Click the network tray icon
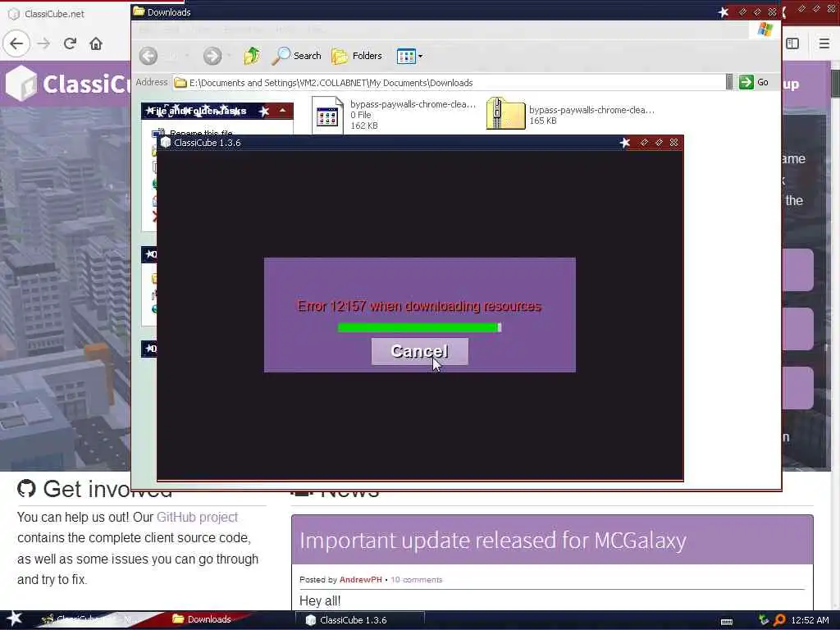 (764, 620)
